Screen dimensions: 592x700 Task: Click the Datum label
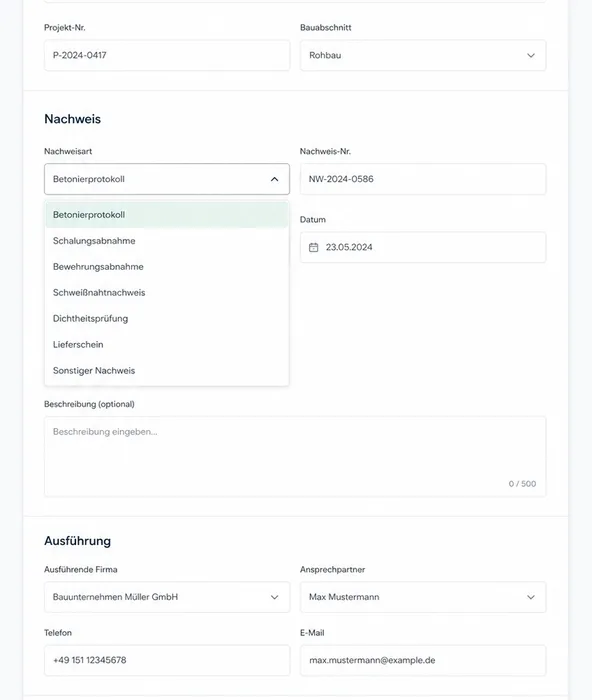point(313,220)
